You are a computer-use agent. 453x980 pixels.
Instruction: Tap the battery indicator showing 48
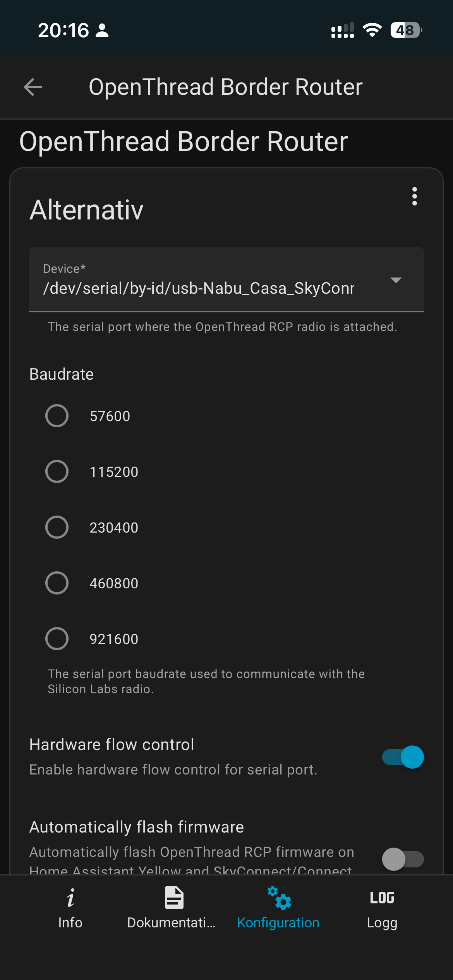point(406,30)
